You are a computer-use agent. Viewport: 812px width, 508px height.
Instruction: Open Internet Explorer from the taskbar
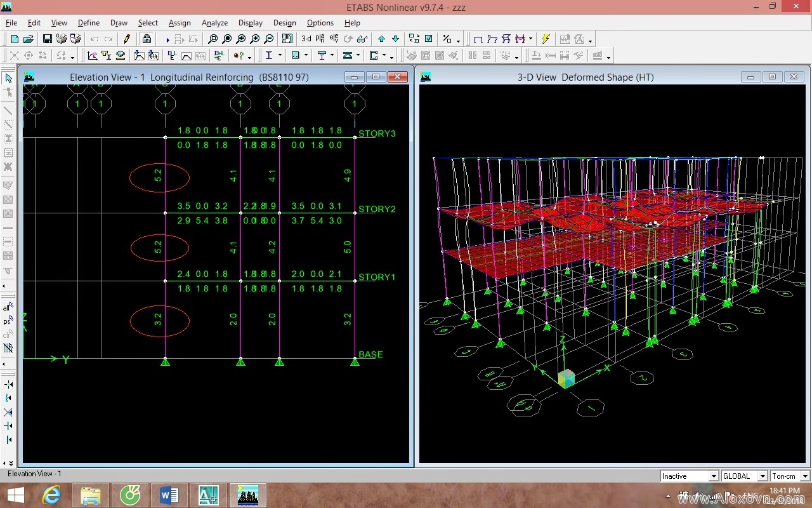click(x=51, y=495)
